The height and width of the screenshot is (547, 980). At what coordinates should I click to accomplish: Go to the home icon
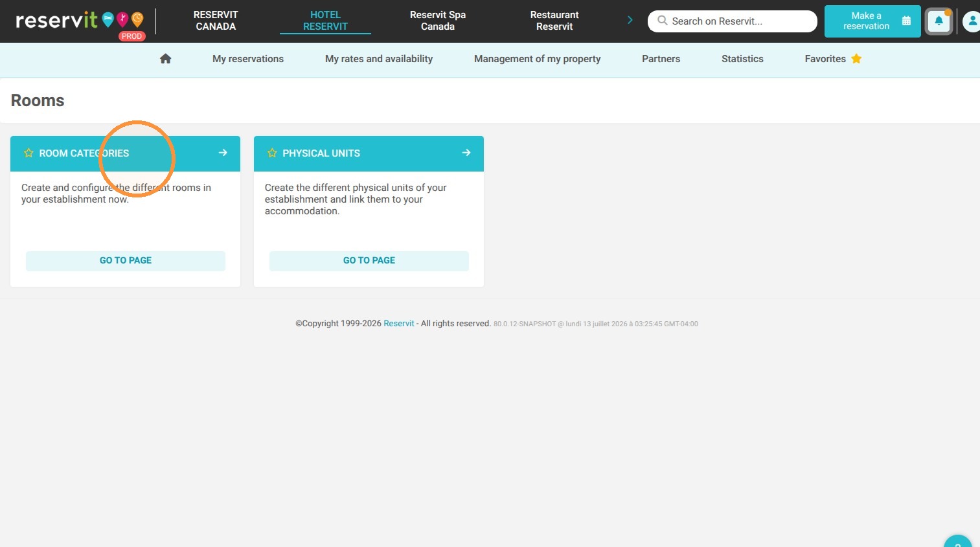pyautogui.click(x=166, y=59)
